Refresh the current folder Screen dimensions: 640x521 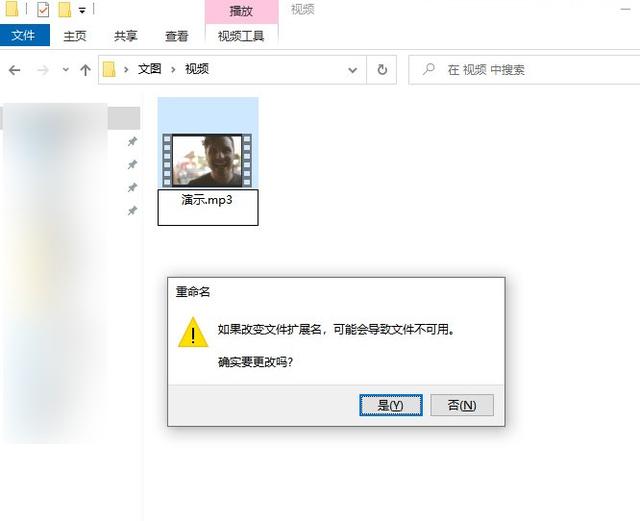point(382,70)
